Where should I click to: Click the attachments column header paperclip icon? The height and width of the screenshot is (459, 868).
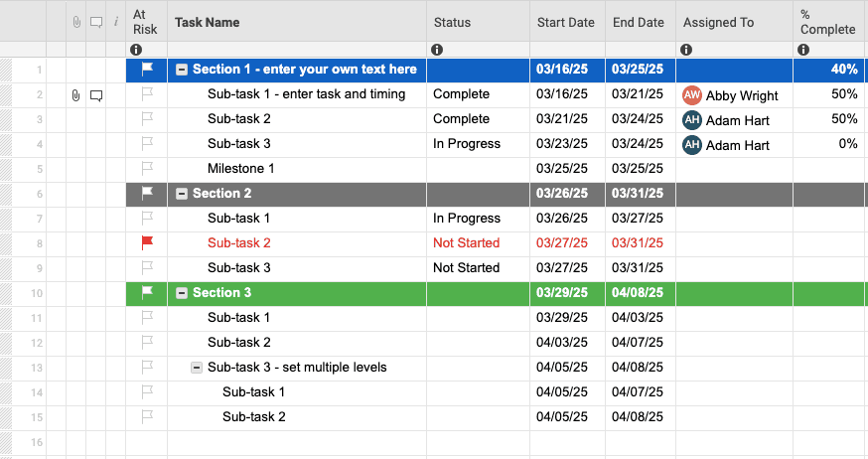click(x=76, y=22)
